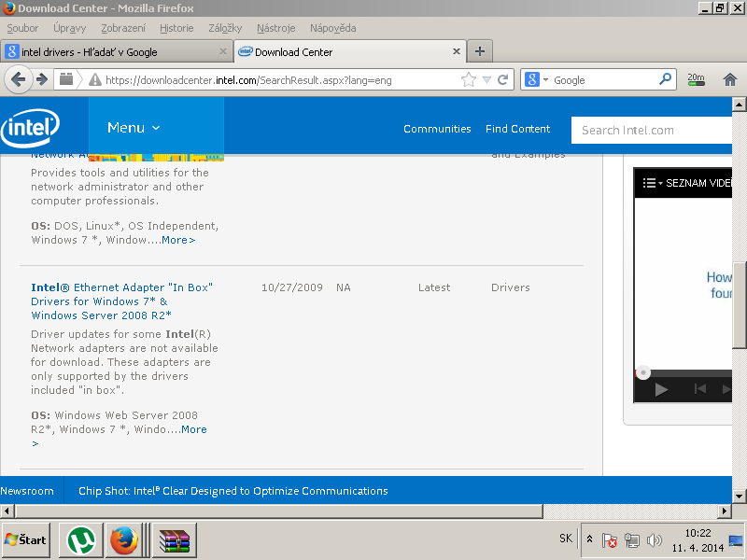This screenshot has width=747, height=560.
Task: Open the Intel Ethernet Adapter In Box Drivers link
Action: tap(121, 301)
